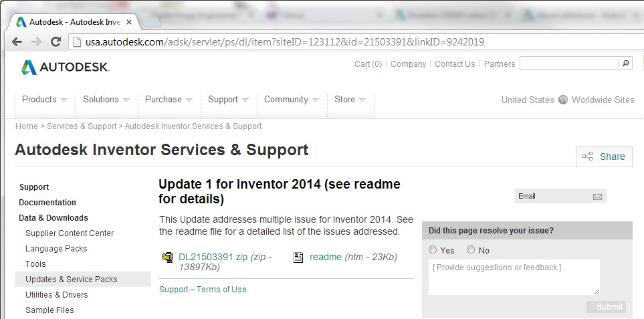Expand the Purchase menu
The image size is (644, 319).
click(169, 100)
